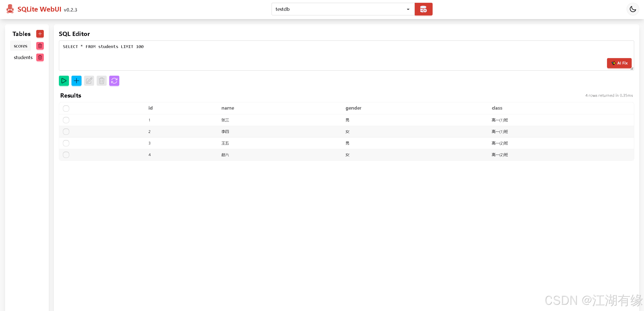Create new table with red plus icon

click(x=40, y=34)
